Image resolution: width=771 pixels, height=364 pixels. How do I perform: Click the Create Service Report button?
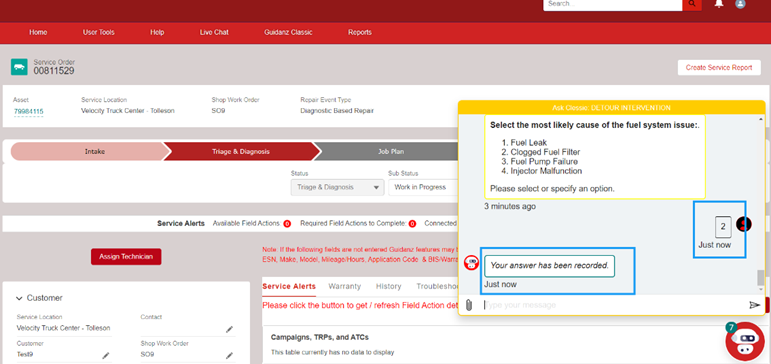click(719, 67)
